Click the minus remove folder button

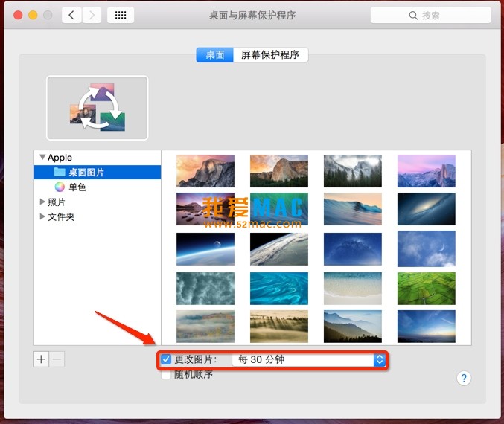(x=57, y=359)
